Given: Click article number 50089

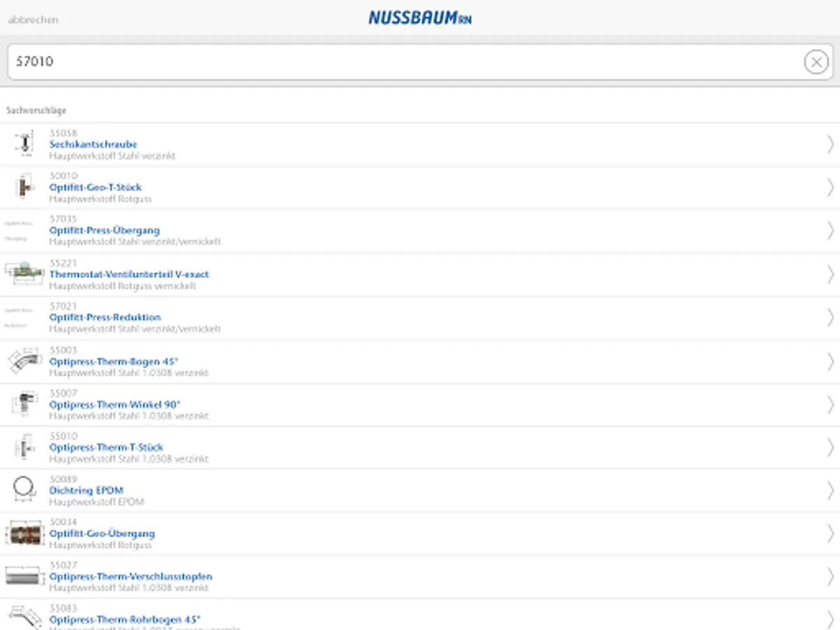Looking at the screenshot, I should [x=63, y=479].
